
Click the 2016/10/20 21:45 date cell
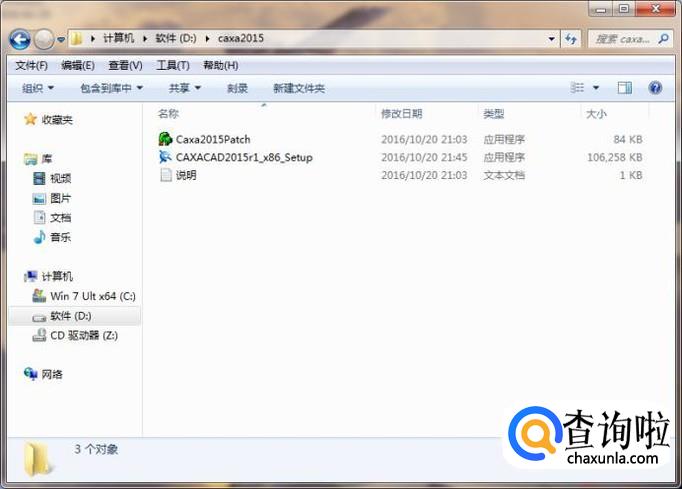tap(424, 157)
